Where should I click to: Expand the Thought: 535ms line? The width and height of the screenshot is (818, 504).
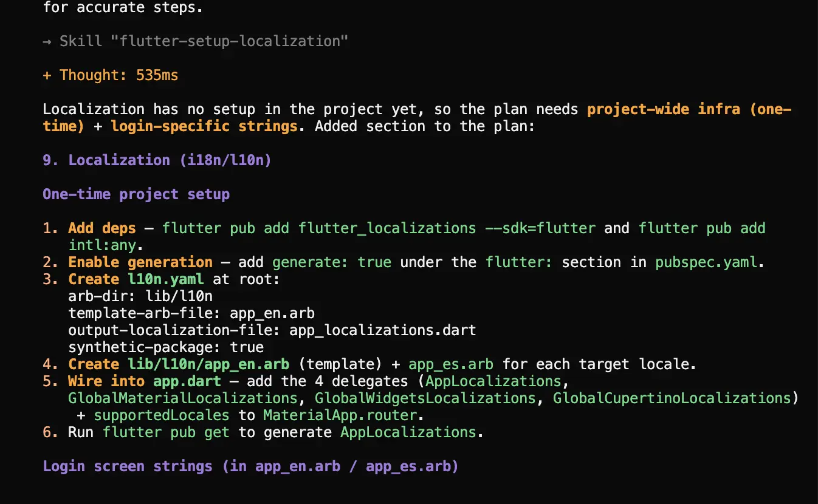[x=111, y=75]
